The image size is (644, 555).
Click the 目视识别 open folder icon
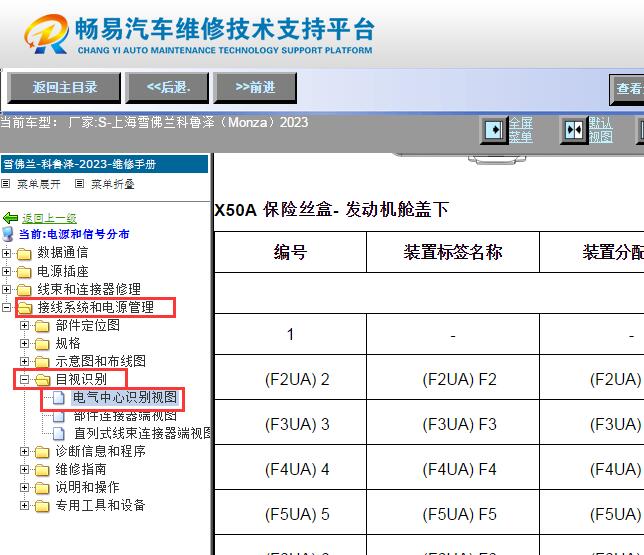click(x=43, y=380)
